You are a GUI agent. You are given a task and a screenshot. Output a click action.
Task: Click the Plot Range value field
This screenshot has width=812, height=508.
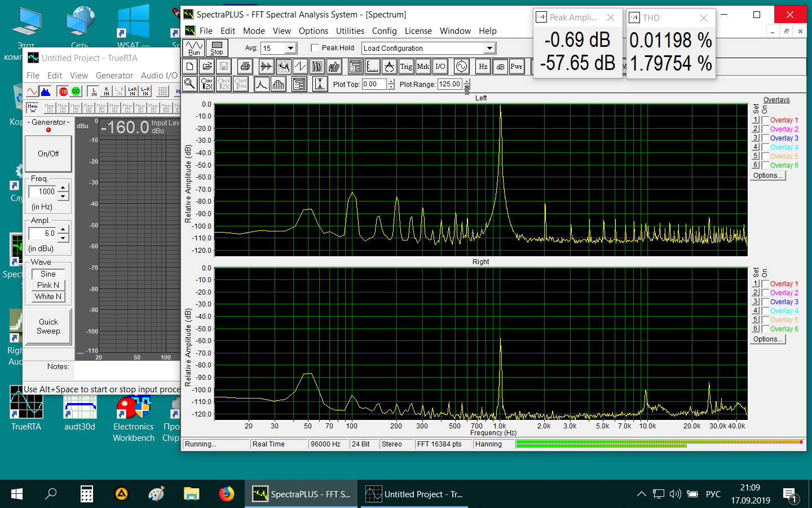(x=450, y=84)
